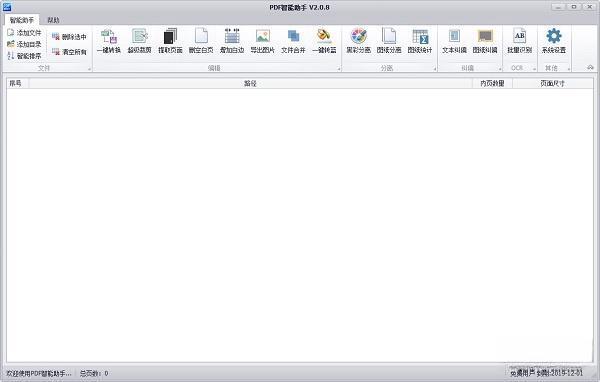
Task: Open the 帮助 help tab
Action: pos(54,20)
